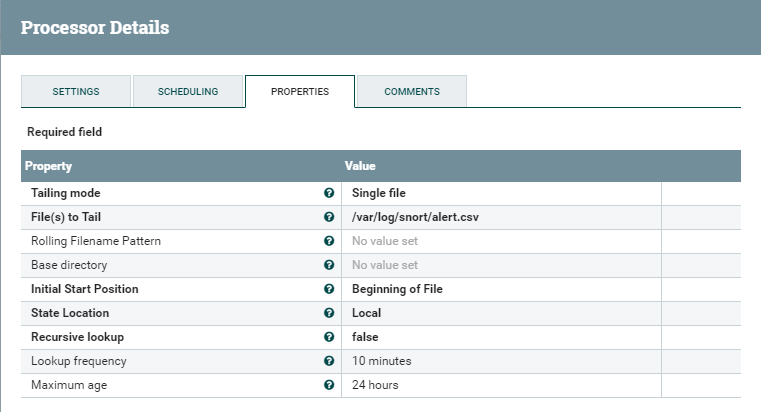The width and height of the screenshot is (761, 412).
Task: Click help icon for Recursive lookup
Action: point(329,337)
